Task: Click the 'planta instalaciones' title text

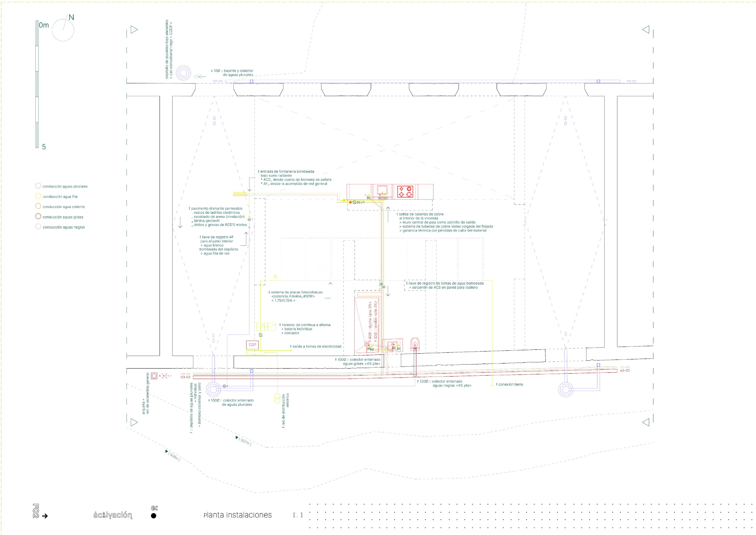Action: (238, 515)
